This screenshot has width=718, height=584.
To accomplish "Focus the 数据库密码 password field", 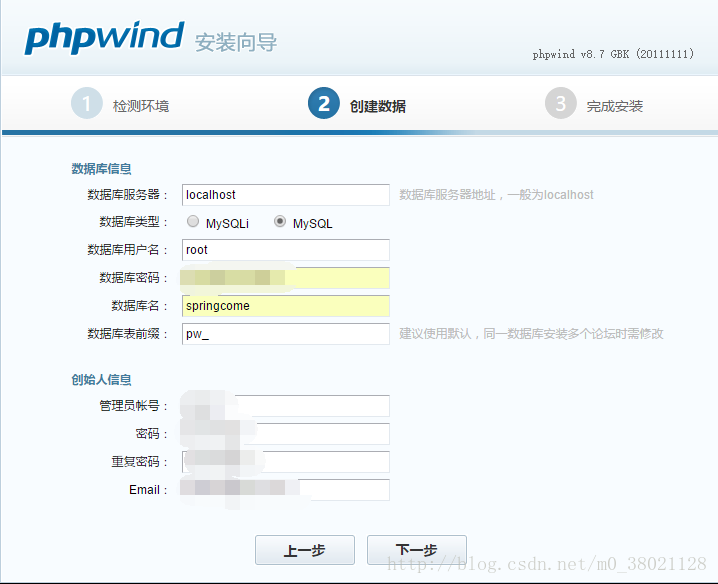I will point(286,278).
